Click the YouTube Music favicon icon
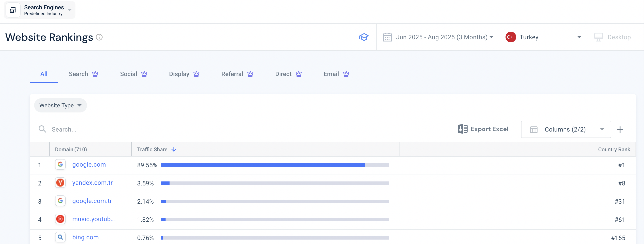 [60, 219]
